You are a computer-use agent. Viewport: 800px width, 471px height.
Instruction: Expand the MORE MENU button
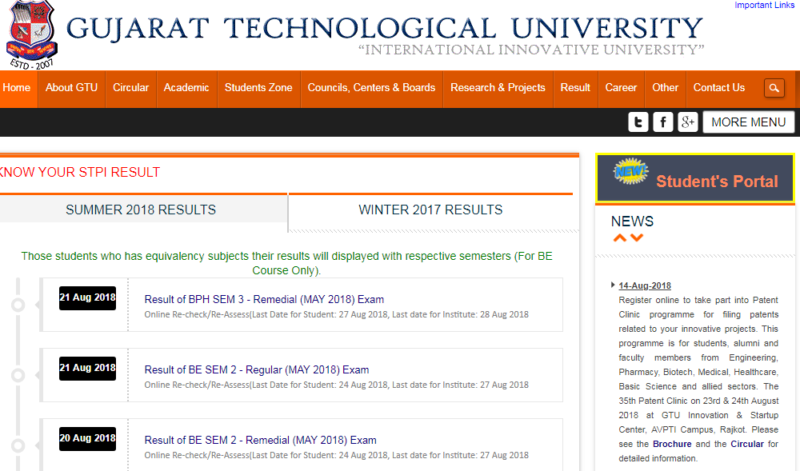[x=748, y=122]
